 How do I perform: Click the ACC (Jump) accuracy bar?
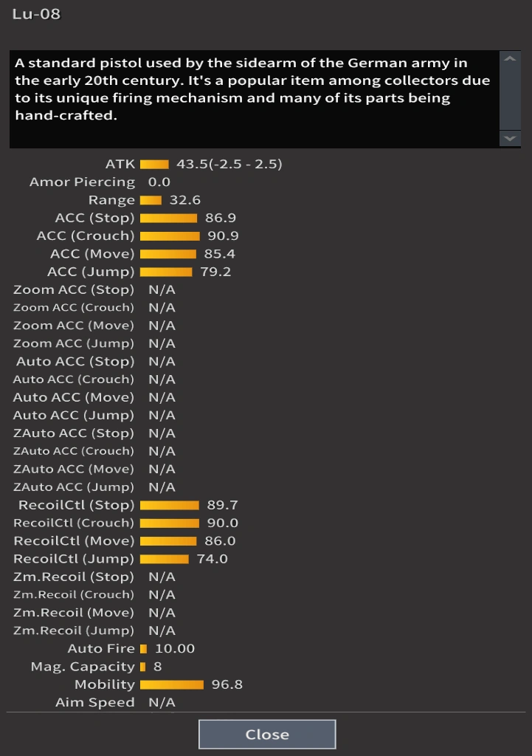tap(166, 272)
